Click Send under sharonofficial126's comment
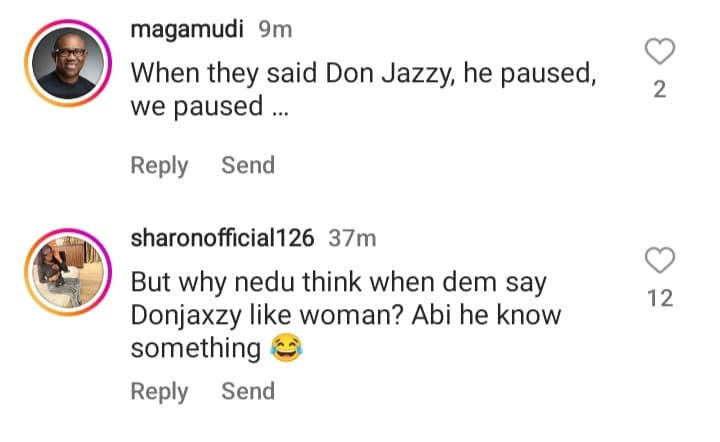The height and width of the screenshot is (442, 720). (x=248, y=391)
